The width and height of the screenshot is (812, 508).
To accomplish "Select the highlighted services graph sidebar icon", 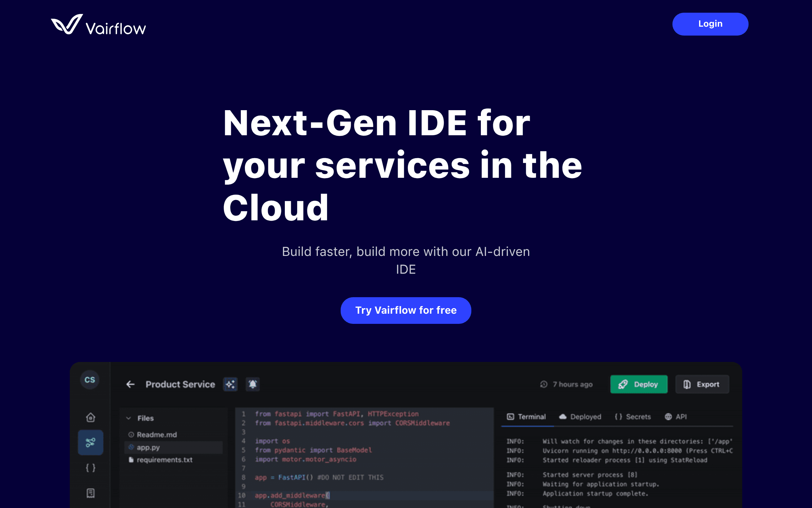I will click(91, 443).
